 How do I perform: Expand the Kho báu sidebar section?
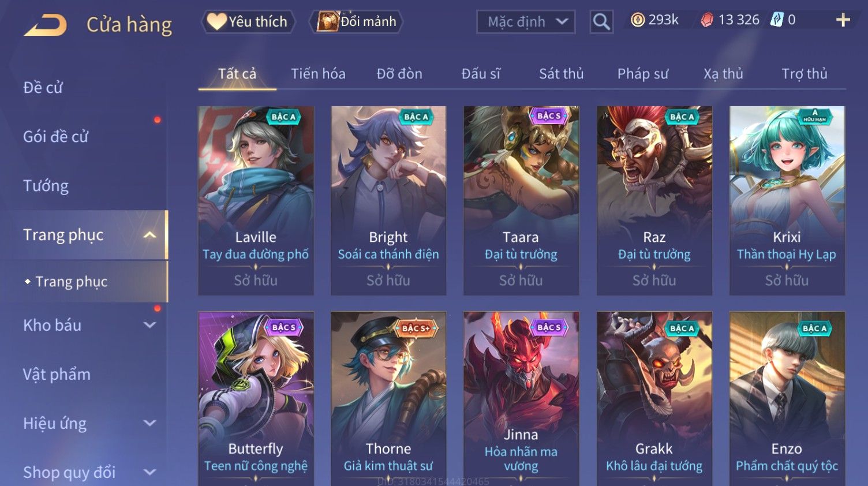[x=150, y=325]
